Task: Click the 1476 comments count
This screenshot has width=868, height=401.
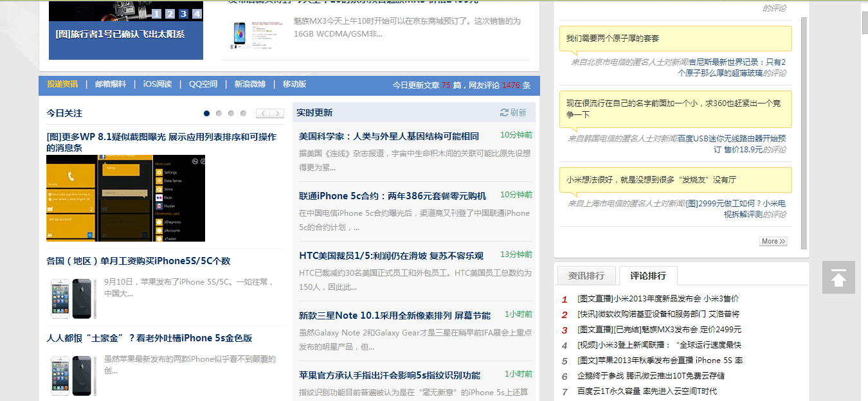Action: [x=511, y=85]
